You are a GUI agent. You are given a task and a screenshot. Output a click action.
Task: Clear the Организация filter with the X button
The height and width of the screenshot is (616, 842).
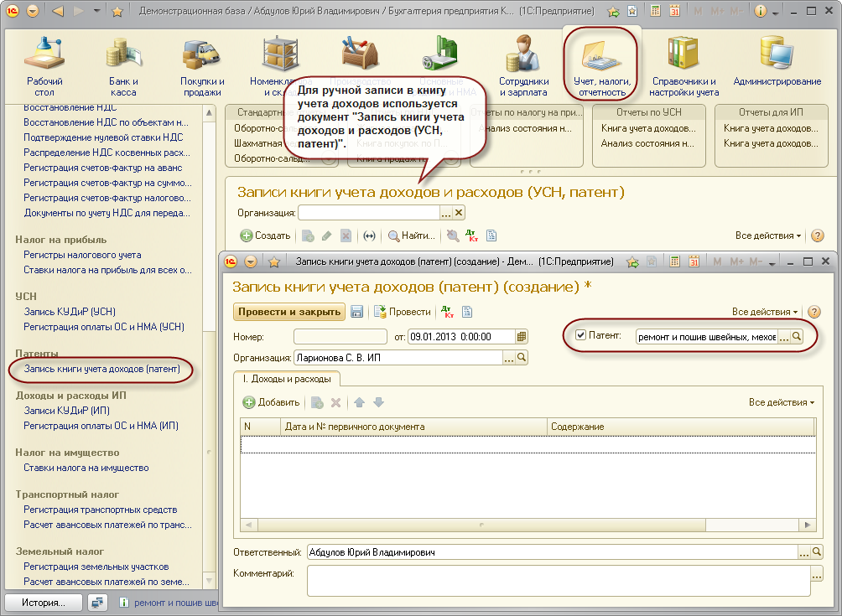point(459,213)
